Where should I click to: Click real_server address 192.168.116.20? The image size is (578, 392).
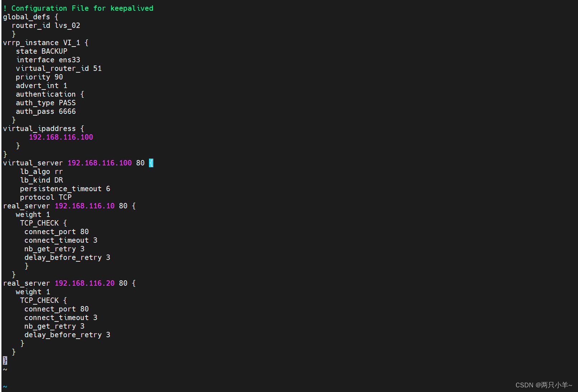(x=85, y=283)
